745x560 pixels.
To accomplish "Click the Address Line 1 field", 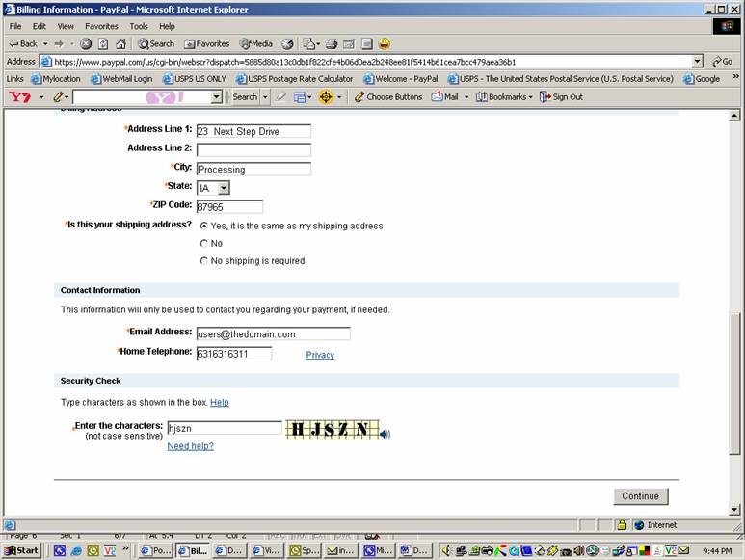I will (253, 131).
